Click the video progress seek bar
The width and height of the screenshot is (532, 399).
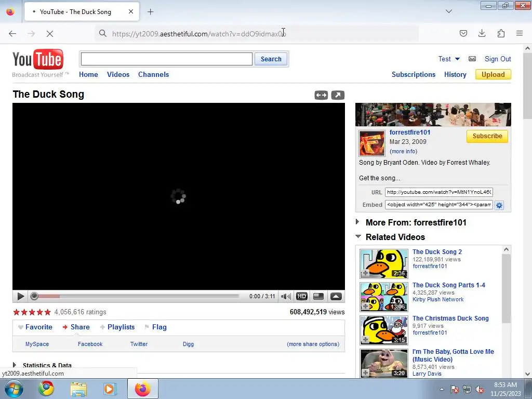(135, 296)
